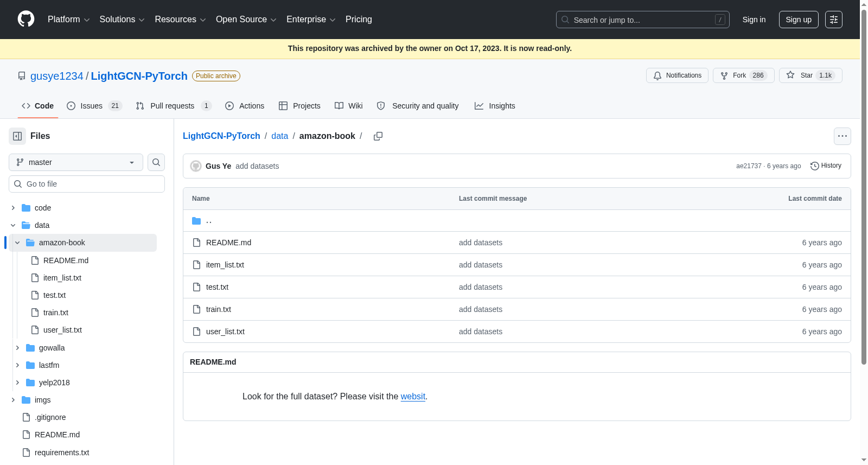This screenshot has height=465, width=868.
Task: Follow the websit link in README
Action: pyautogui.click(x=413, y=397)
